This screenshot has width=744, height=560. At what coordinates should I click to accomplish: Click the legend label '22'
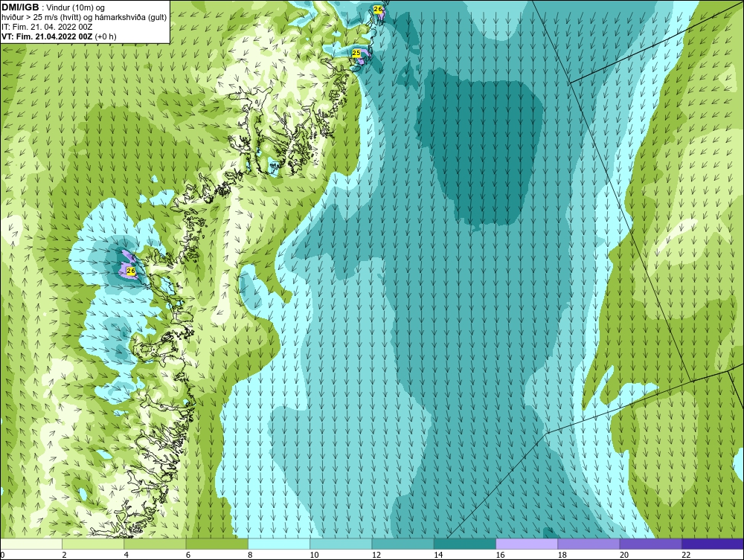coord(686,556)
